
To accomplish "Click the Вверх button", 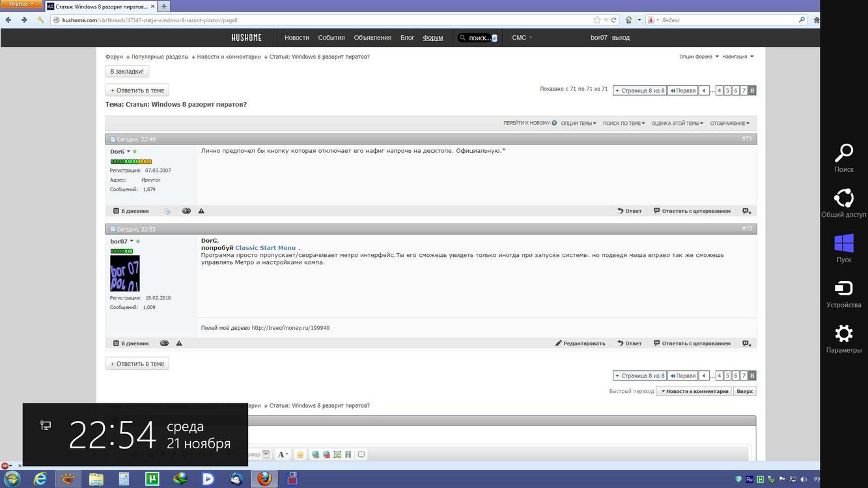I will click(745, 391).
